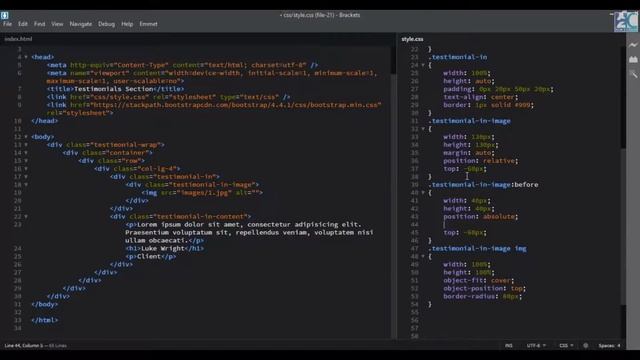This screenshot has width=640, height=360.
Task: Open the Debug menu
Action: [107, 24]
